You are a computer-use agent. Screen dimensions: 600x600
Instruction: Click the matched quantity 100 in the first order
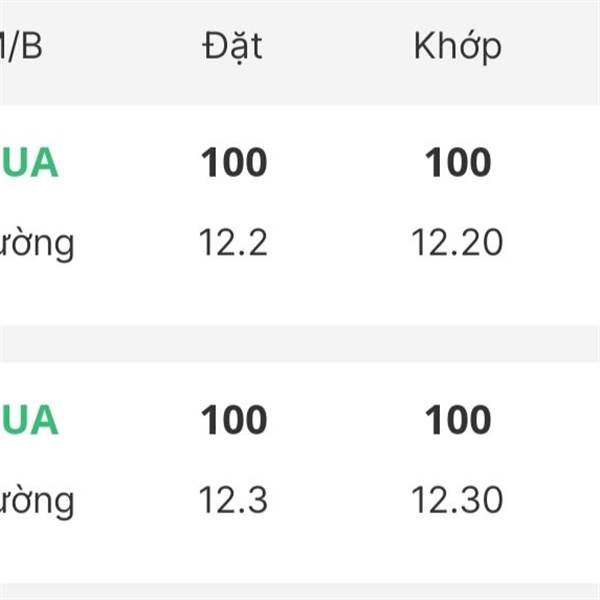458,163
